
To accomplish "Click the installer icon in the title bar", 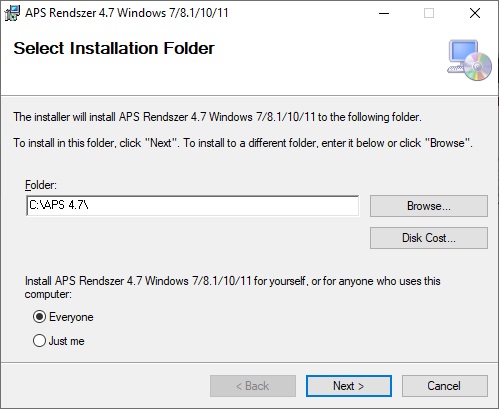I will point(12,13).
